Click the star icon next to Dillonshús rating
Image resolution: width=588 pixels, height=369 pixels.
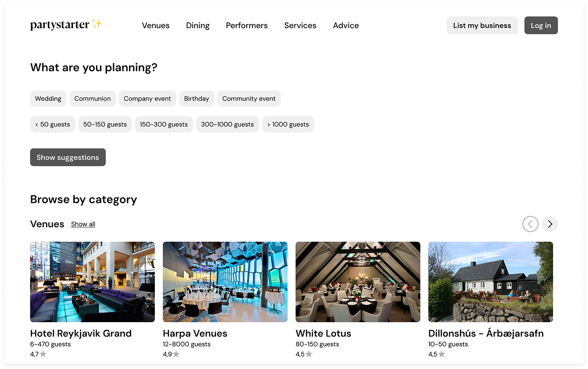[442, 354]
